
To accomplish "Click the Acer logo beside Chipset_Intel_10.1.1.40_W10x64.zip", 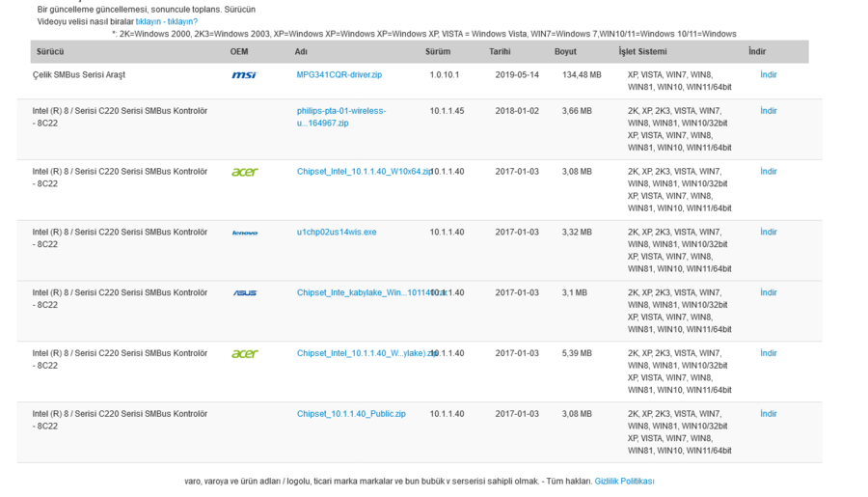I will click(245, 172).
